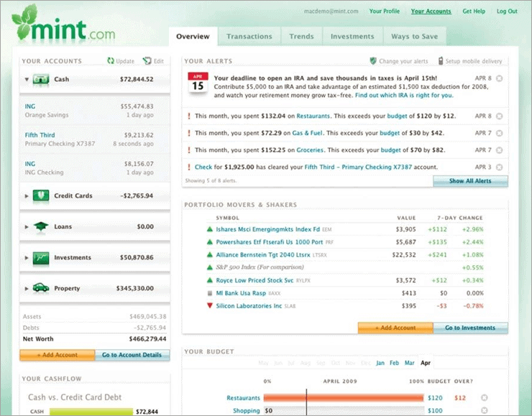Viewport: 532px width, 416px height.
Task: Click the red down arrow by Silicon Laboratories
Action: [x=210, y=306]
